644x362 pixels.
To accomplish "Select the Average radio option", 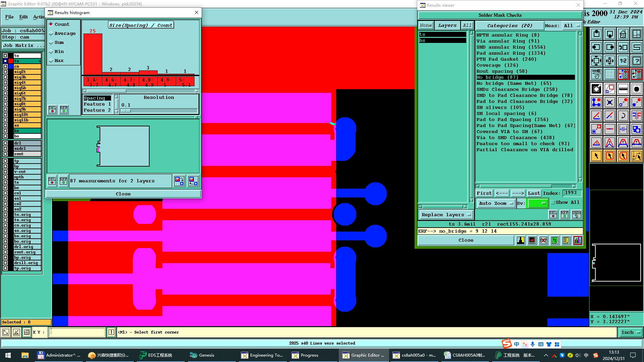I will pyautogui.click(x=51, y=34).
